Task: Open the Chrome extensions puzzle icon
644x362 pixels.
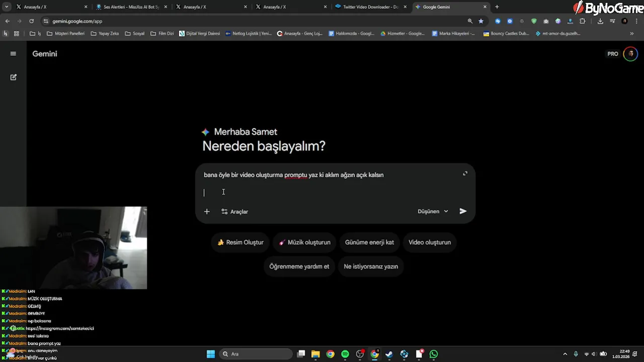Action: 582,21
